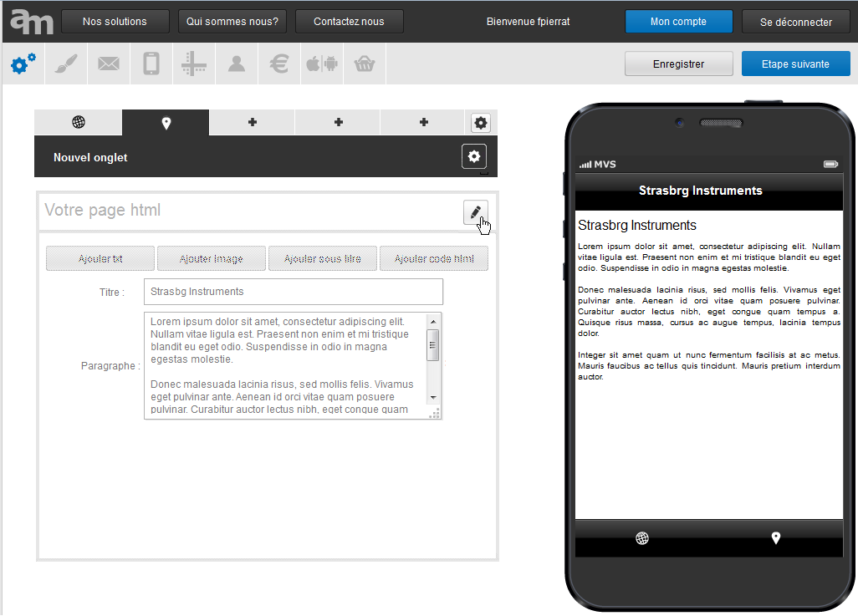Click into the Titre input field

(293, 292)
